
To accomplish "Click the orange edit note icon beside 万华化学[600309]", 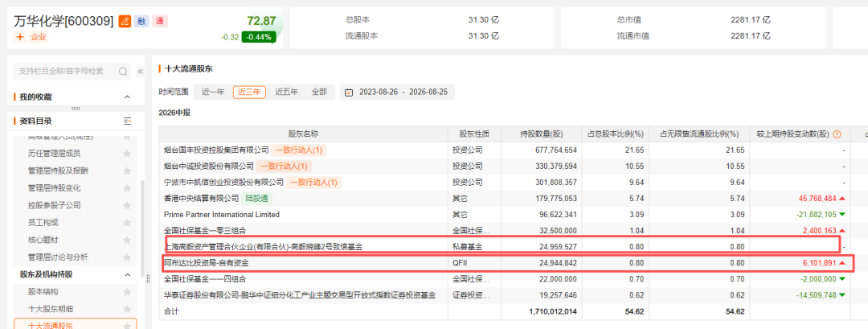I will pos(125,22).
